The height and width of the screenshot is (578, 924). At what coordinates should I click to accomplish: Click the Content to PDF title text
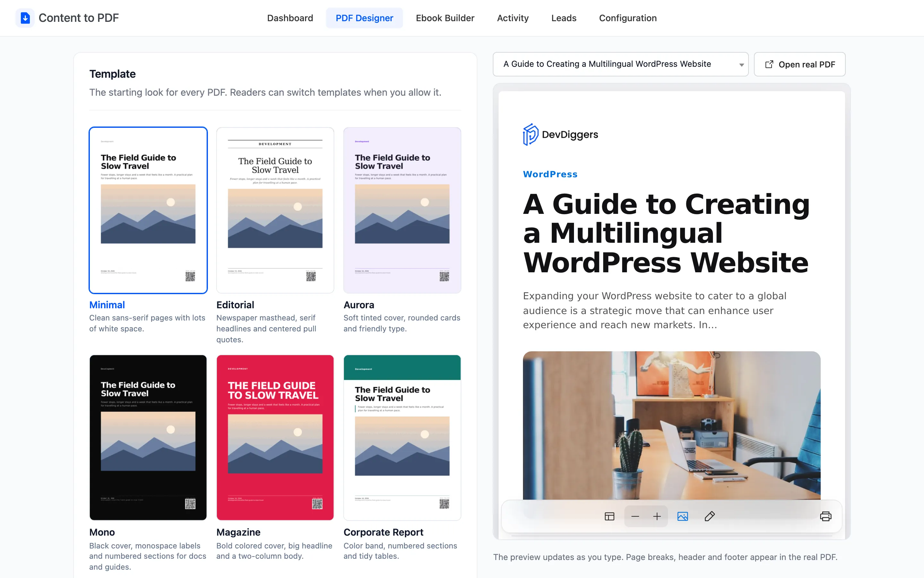pos(79,18)
